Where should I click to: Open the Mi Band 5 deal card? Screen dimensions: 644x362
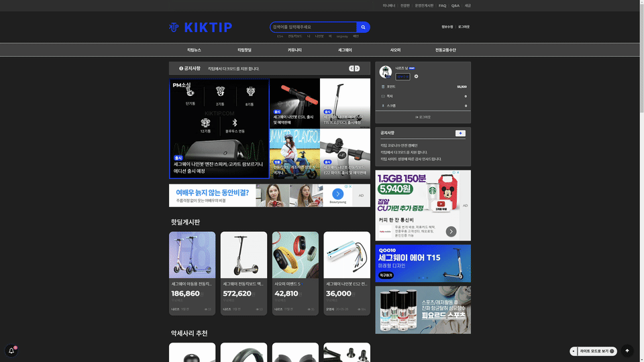coord(295,274)
